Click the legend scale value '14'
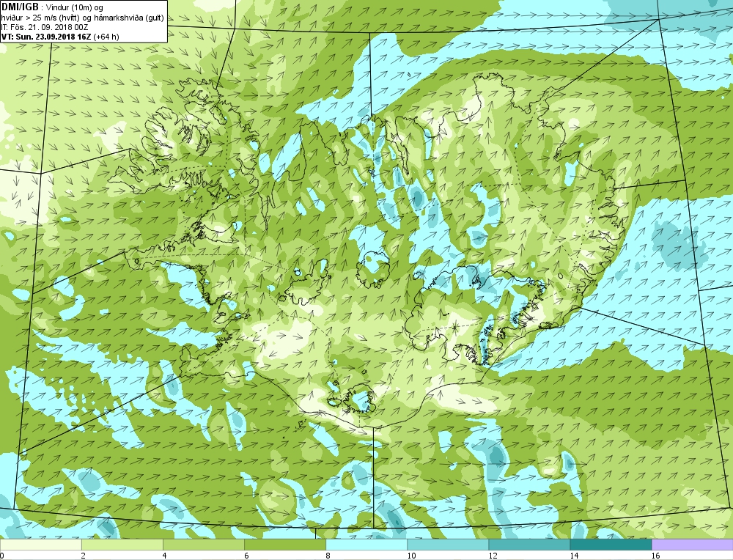This screenshot has width=733, height=560. [x=574, y=556]
